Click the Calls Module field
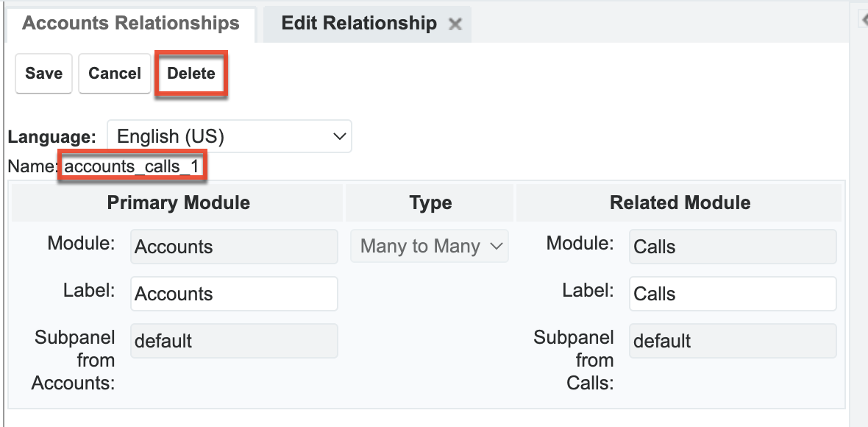 point(732,247)
